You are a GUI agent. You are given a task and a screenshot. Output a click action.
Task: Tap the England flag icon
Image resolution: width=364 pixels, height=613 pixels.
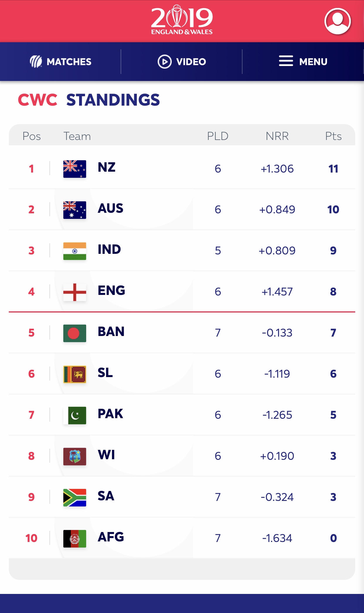[75, 292]
